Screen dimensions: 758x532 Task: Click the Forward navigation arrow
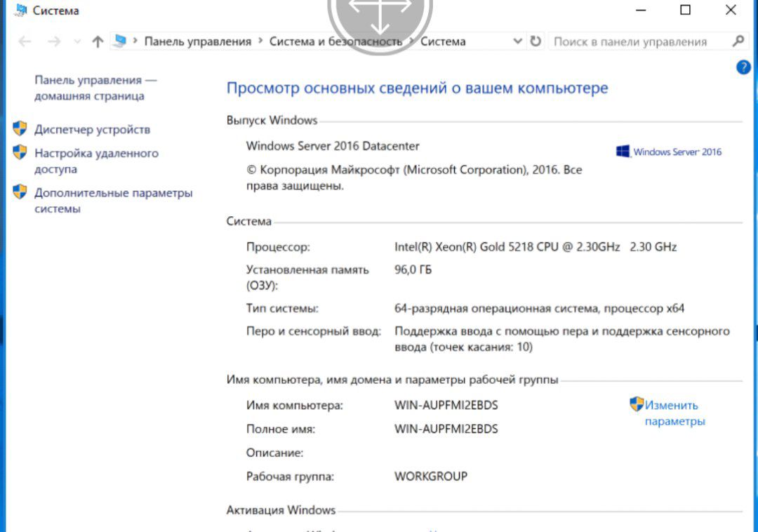54,41
